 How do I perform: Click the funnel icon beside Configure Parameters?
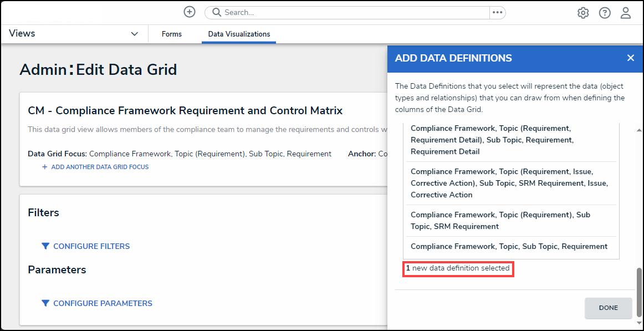tap(45, 303)
